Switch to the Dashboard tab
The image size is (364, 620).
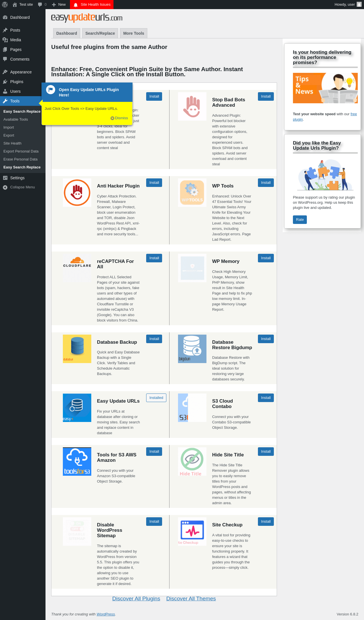pyautogui.click(x=67, y=33)
